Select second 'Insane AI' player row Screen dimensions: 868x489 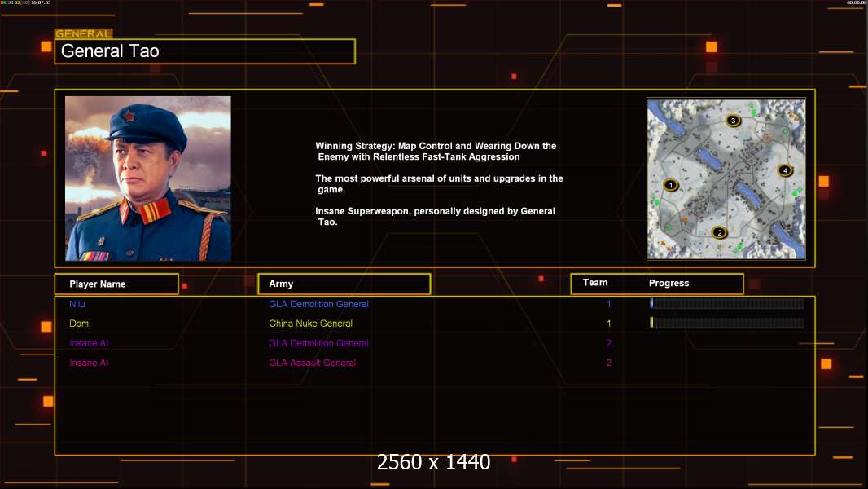(x=89, y=363)
